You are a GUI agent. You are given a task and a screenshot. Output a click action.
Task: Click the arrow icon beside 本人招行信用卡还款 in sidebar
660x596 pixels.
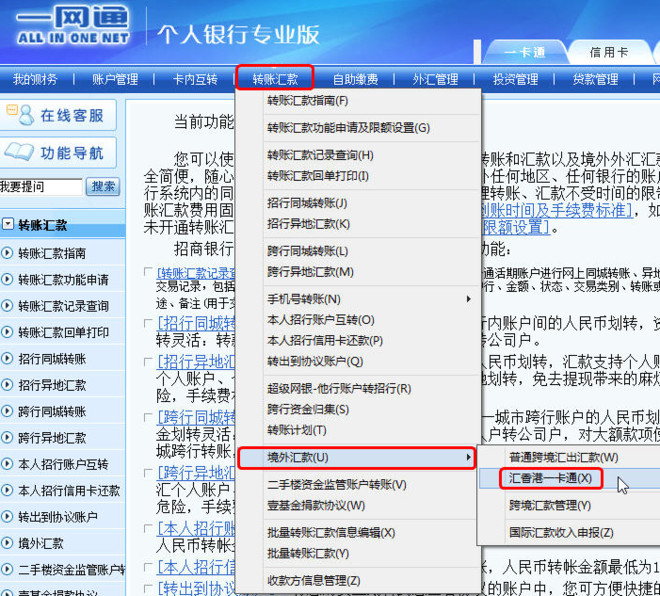pos(7,490)
